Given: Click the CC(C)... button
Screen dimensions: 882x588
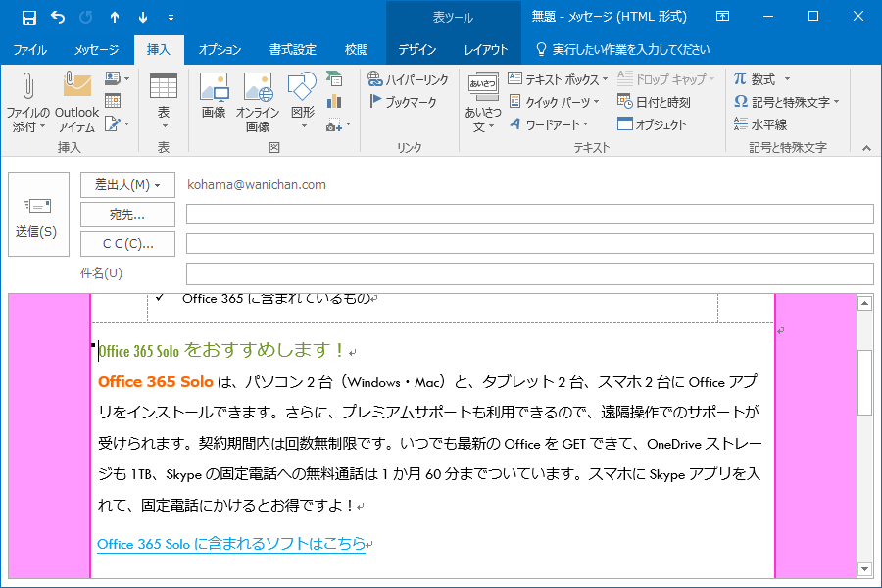Looking at the screenshot, I should pyautogui.click(x=127, y=244).
